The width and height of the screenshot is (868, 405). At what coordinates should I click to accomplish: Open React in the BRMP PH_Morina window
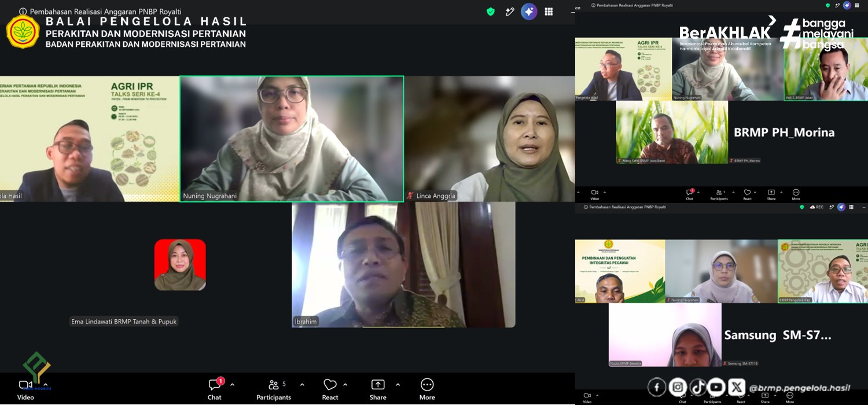[x=747, y=194]
